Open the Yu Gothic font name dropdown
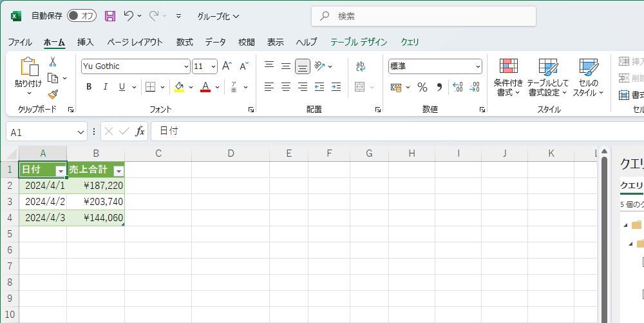644x323 pixels. tap(186, 66)
